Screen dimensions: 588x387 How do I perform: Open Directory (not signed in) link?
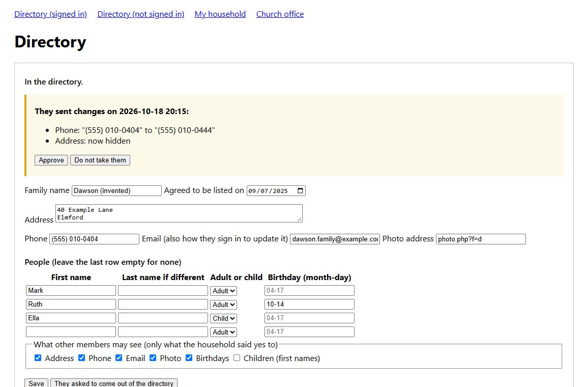(x=140, y=14)
